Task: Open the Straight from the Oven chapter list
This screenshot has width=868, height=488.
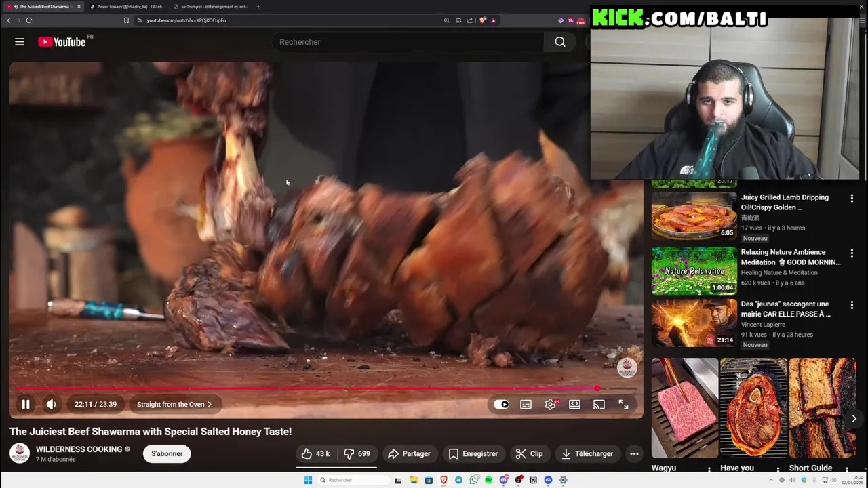Action: tap(174, 404)
